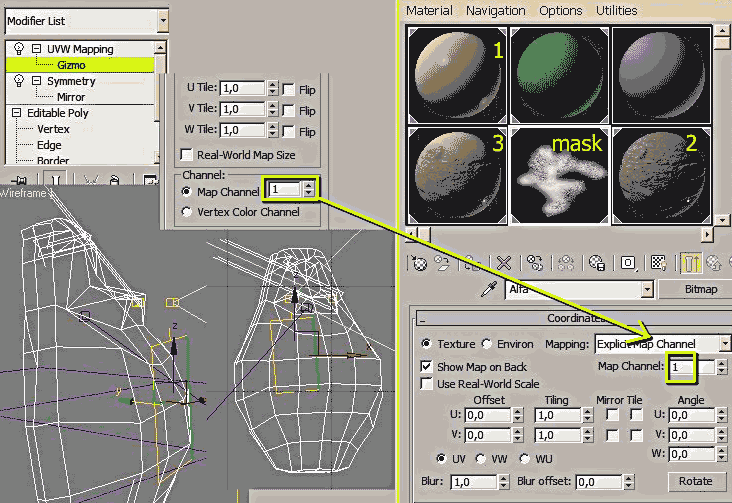
Task: Step the U Tile spinner
Action: click(x=273, y=88)
